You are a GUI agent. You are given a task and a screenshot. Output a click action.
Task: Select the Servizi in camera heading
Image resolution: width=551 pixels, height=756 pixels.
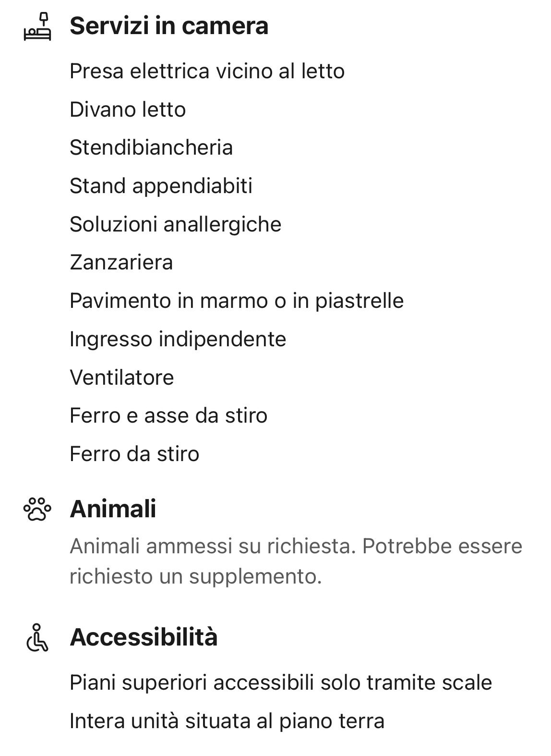pyautogui.click(x=169, y=26)
